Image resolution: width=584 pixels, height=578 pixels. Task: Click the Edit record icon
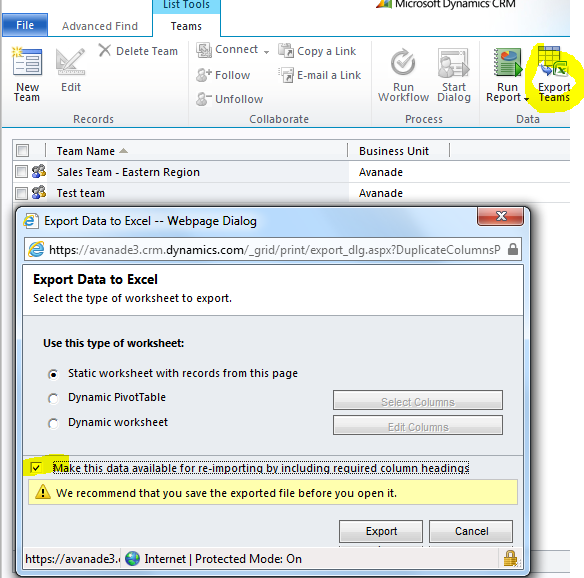70,62
